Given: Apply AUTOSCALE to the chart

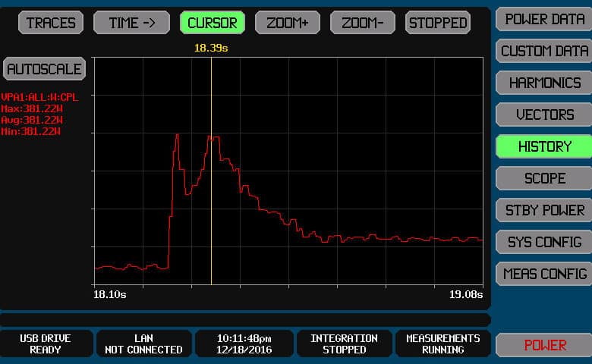Looking at the screenshot, I should 44,69.
